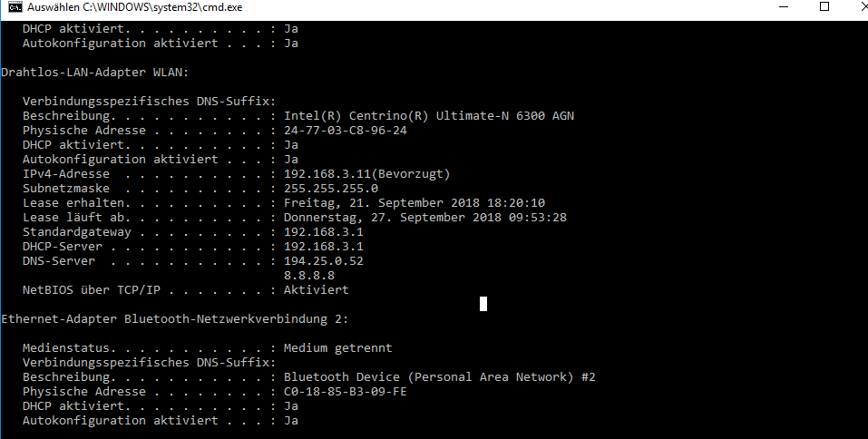Minimize the cmd.exe window
868x439 pixels.
(784, 7)
